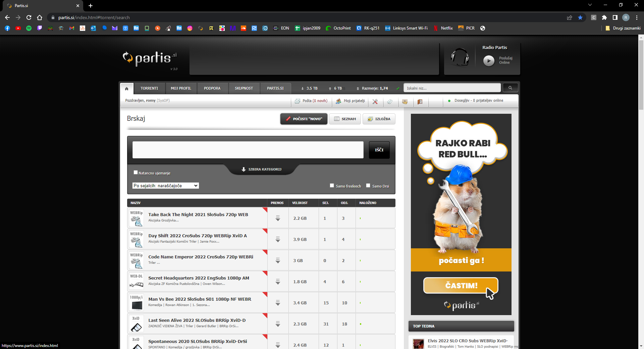
Task: Enable Natancno ujemanje checkbox
Action: tap(136, 172)
